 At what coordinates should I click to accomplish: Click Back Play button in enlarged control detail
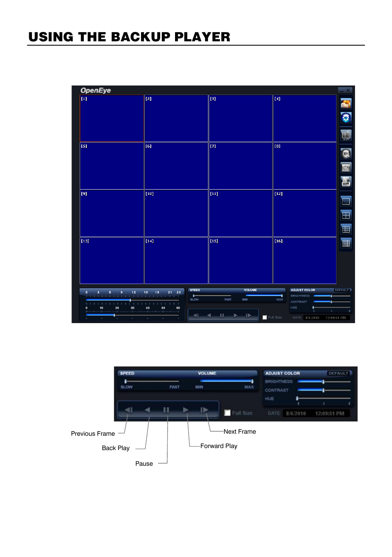tap(148, 410)
